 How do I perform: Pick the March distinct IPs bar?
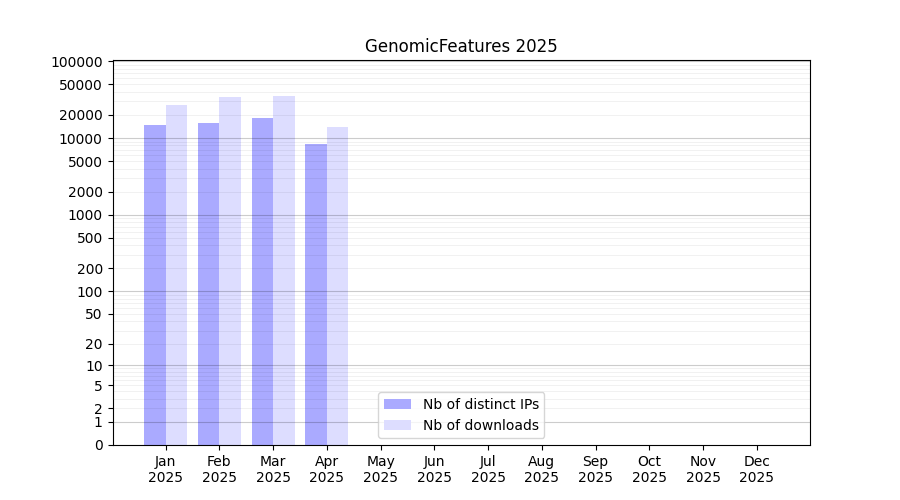tap(262, 281)
